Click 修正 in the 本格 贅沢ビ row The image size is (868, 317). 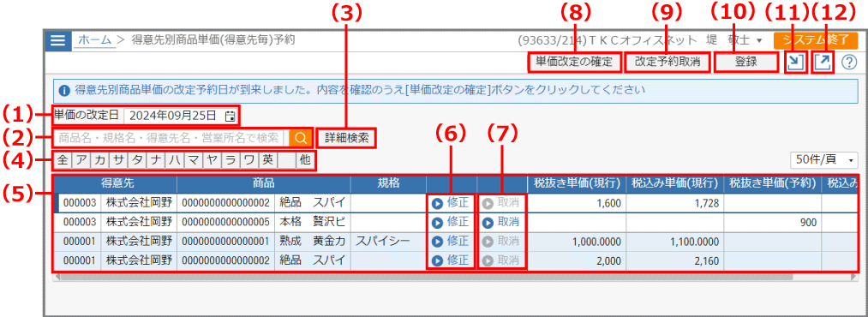coord(451,223)
